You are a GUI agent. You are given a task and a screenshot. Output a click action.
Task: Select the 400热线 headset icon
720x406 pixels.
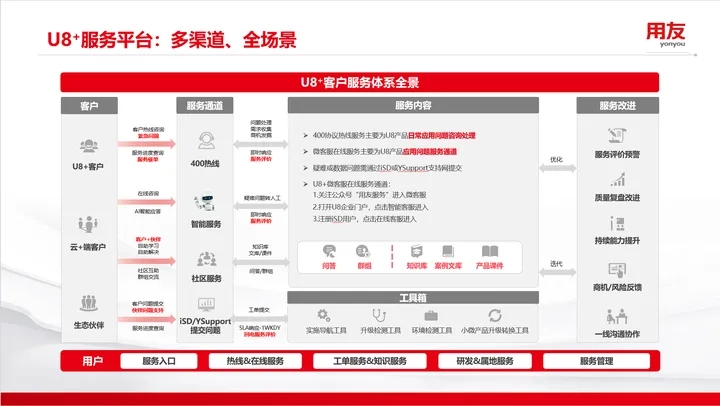coord(206,141)
